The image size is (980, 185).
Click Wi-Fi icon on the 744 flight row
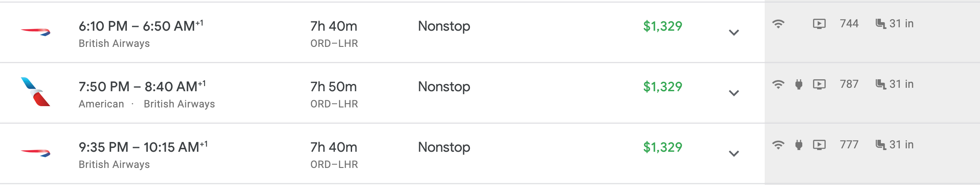778,24
